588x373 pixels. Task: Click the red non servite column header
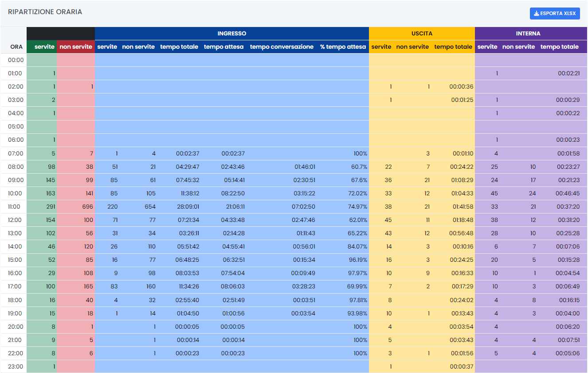coord(76,47)
